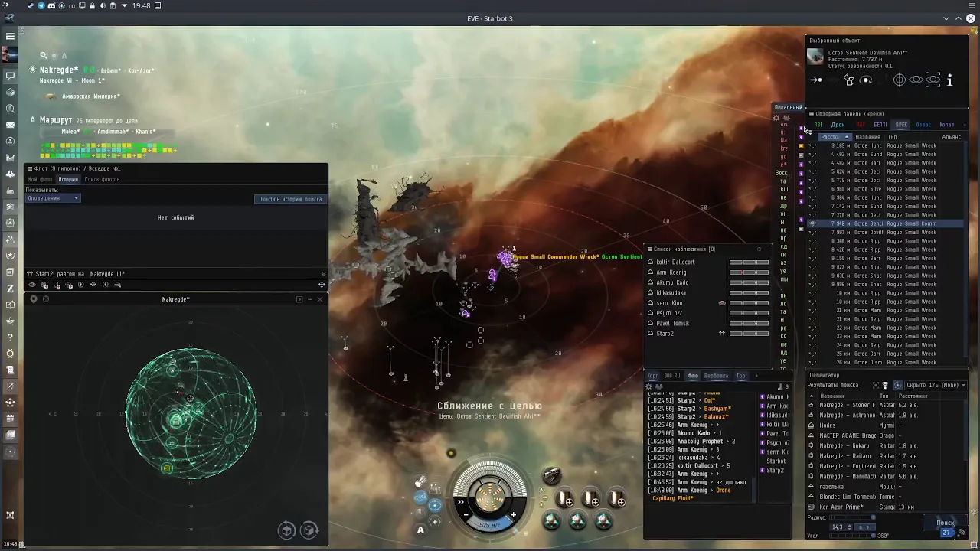980x551 pixels.
Task: Open the Z-shaped icon in Neocom
Action: tap(10, 289)
